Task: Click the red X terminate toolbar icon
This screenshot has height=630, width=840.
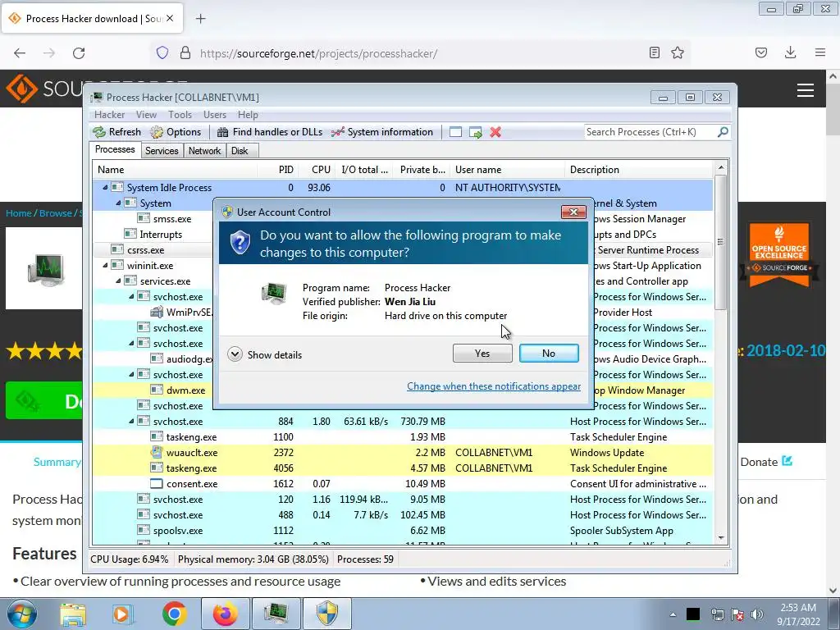Action: 495,132
